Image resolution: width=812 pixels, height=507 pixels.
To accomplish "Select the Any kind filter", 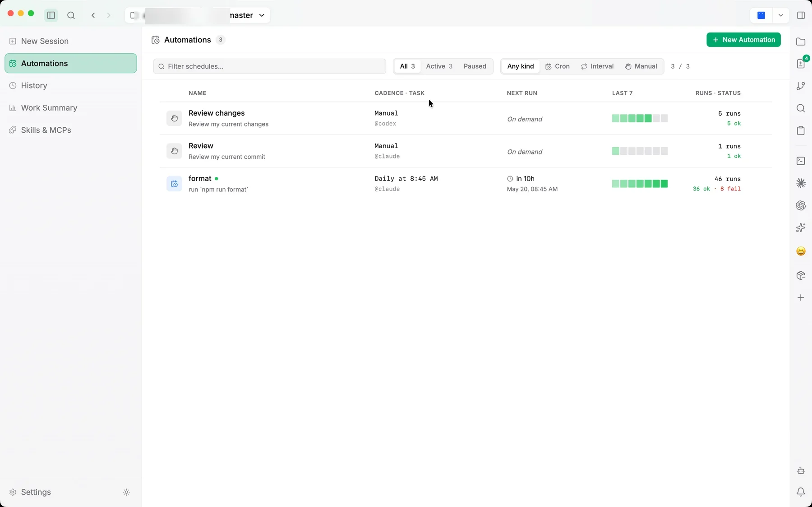I will click(x=521, y=66).
